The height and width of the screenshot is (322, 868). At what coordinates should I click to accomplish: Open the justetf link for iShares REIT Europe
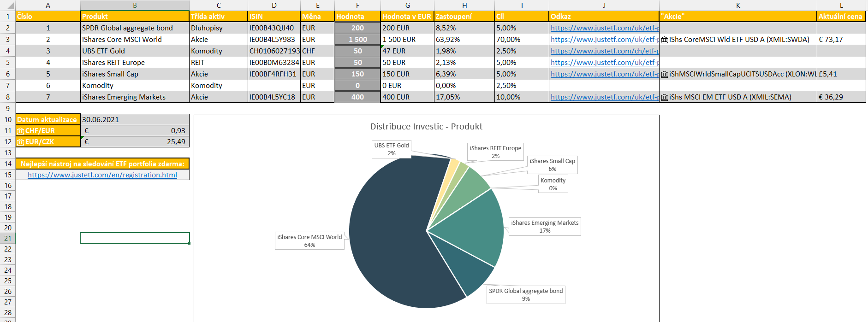point(605,63)
